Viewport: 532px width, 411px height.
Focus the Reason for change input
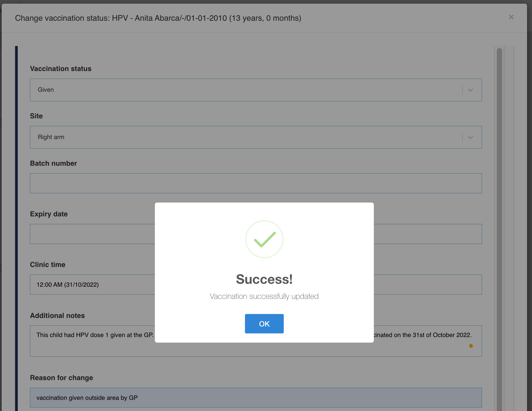tap(256, 398)
